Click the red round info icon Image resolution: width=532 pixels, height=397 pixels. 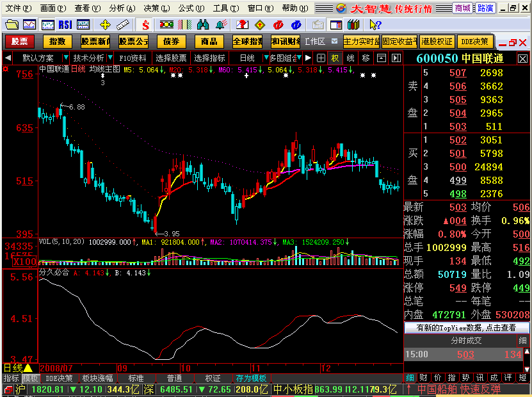(278, 25)
